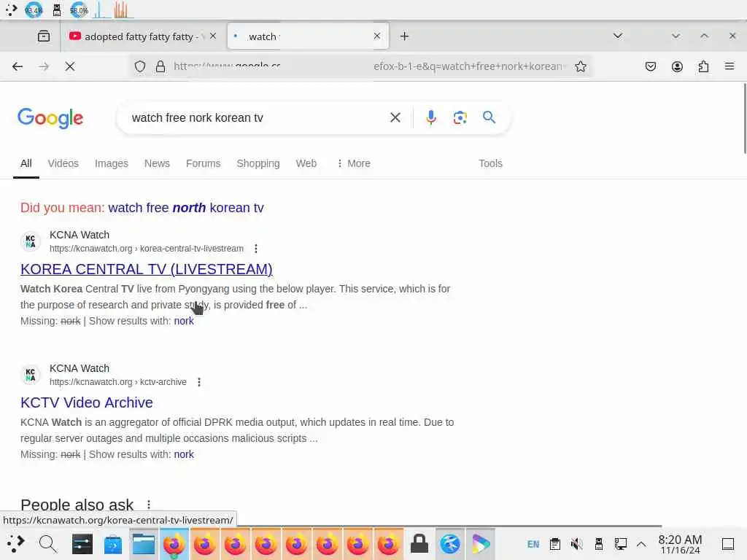Clear the Google search query with X
747x560 pixels.
[395, 117]
